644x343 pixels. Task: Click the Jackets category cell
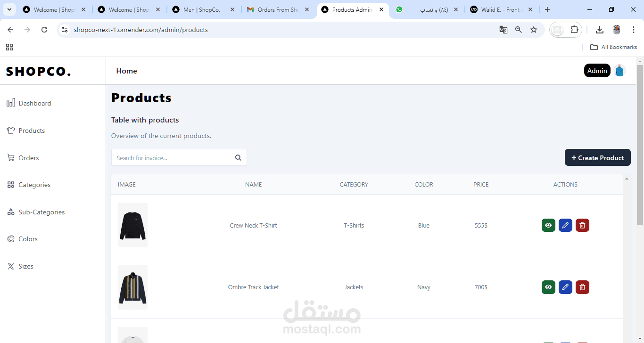[x=354, y=287]
